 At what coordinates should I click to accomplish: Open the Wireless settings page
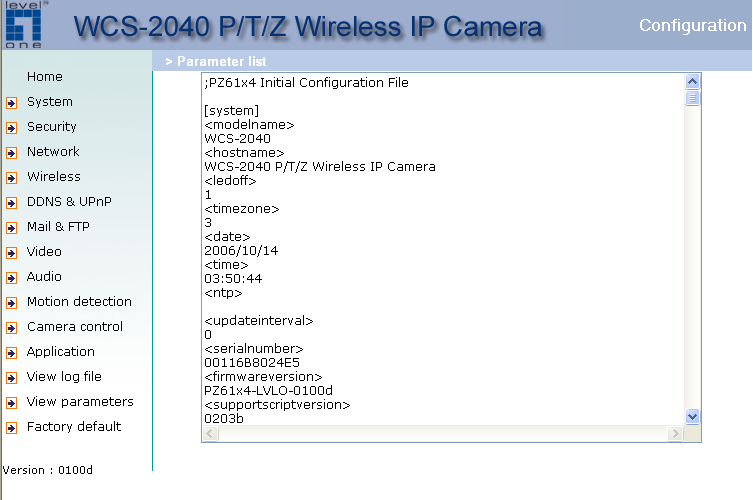coord(54,177)
